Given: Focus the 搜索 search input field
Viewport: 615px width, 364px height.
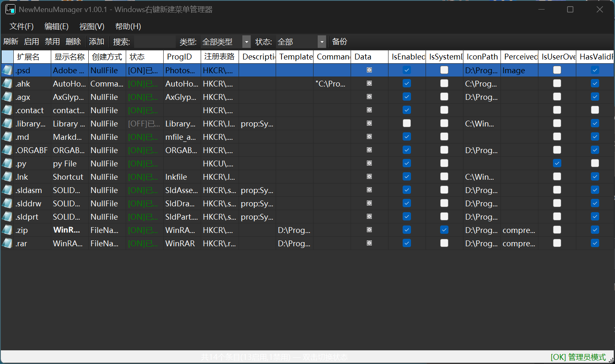Looking at the screenshot, I should pyautogui.click(x=154, y=42).
